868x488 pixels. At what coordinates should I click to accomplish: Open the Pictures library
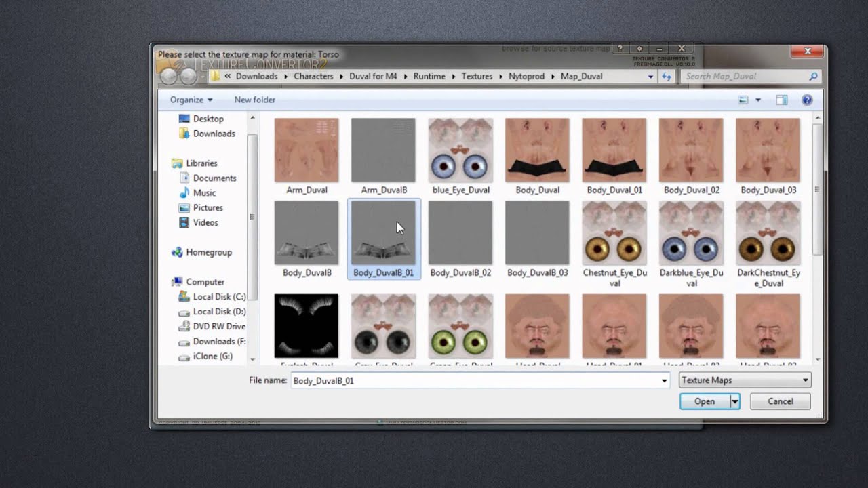[200, 208]
